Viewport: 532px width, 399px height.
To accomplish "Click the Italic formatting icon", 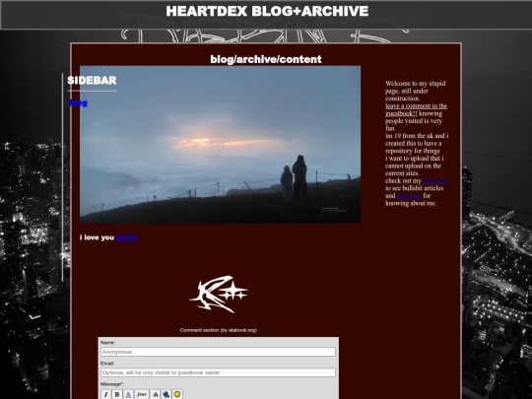I will click(105, 394).
